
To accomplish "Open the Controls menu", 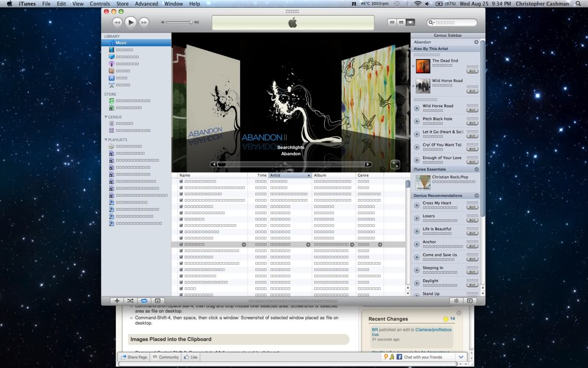I will click(x=100, y=4).
